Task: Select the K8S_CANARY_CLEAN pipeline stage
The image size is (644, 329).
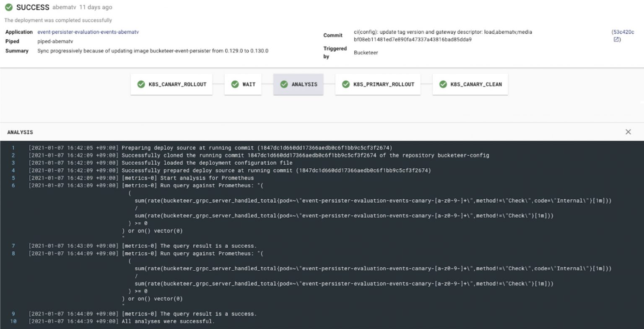Action: click(470, 84)
